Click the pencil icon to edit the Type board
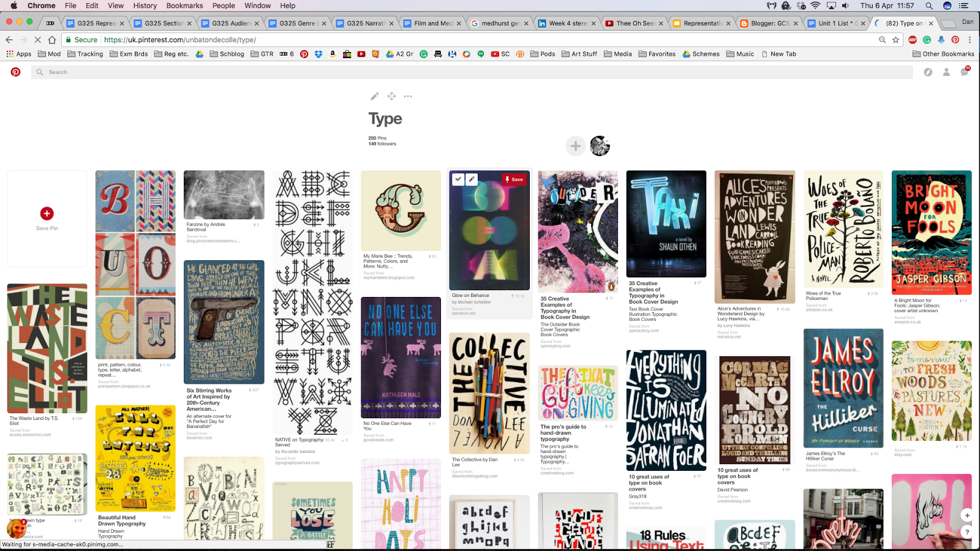This screenshot has width=980, height=551. [374, 96]
